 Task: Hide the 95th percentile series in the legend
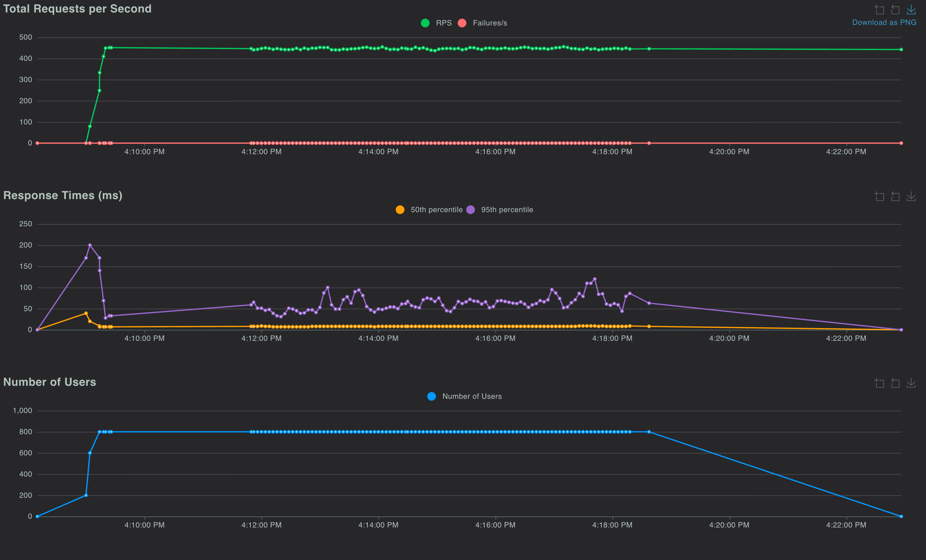(x=500, y=210)
